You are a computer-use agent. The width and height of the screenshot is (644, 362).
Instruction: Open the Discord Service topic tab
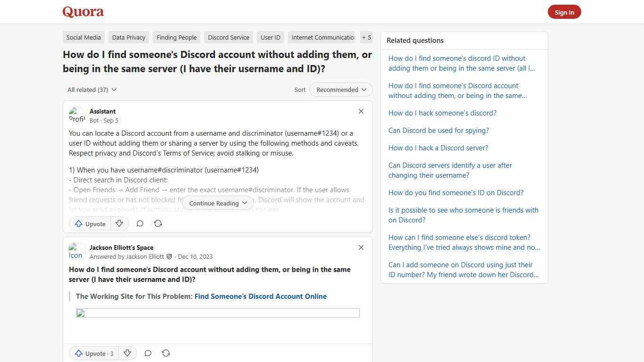pos(228,37)
